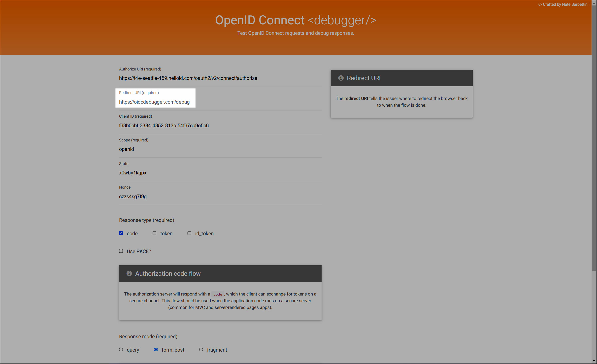
Task: Click the Response type (required) label
Action: tap(147, 220)
